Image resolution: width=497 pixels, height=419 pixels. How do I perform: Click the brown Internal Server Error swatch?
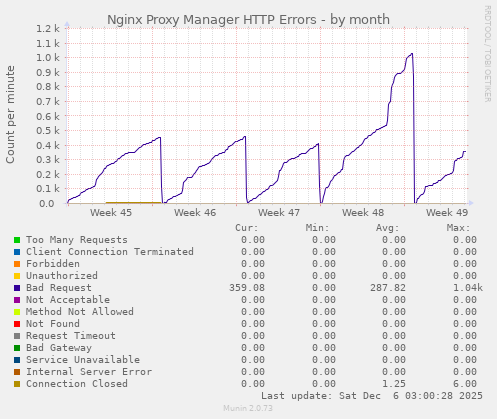tap(17, 372)
